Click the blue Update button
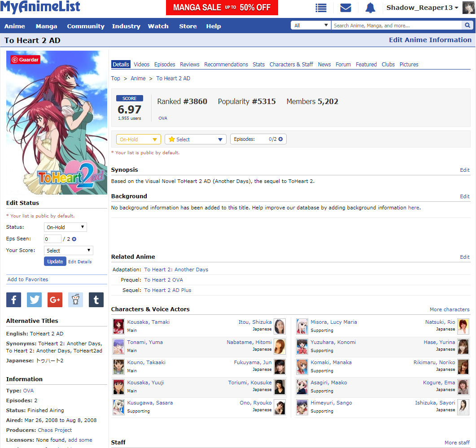476x448 pixels. (55, 261)
